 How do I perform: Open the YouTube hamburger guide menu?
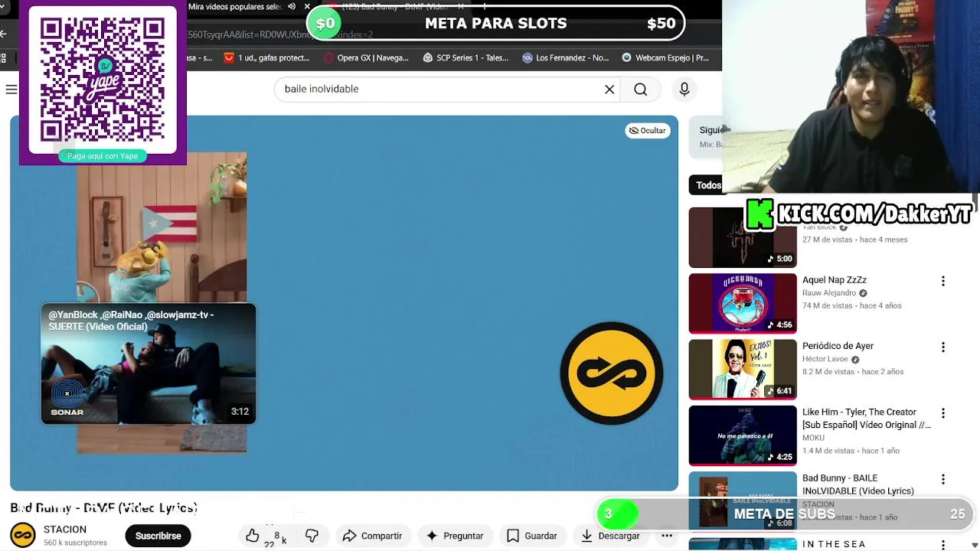(11, 90)
